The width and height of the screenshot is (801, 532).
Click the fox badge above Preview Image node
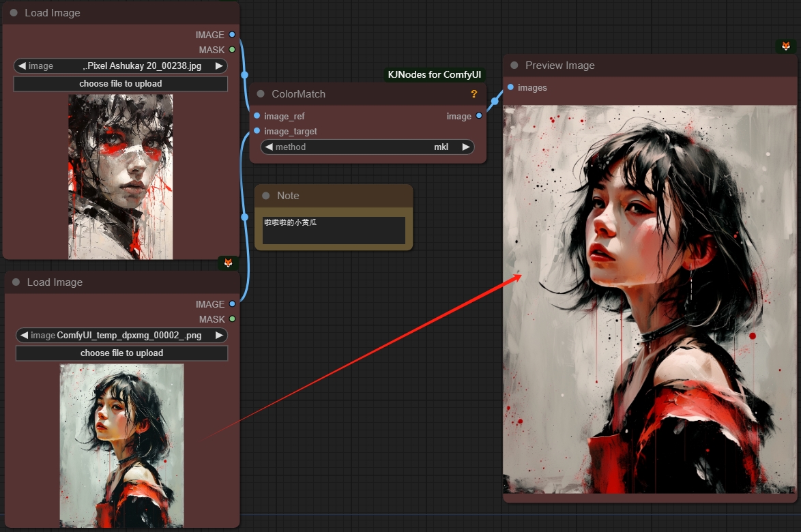(x=786, y=46)
